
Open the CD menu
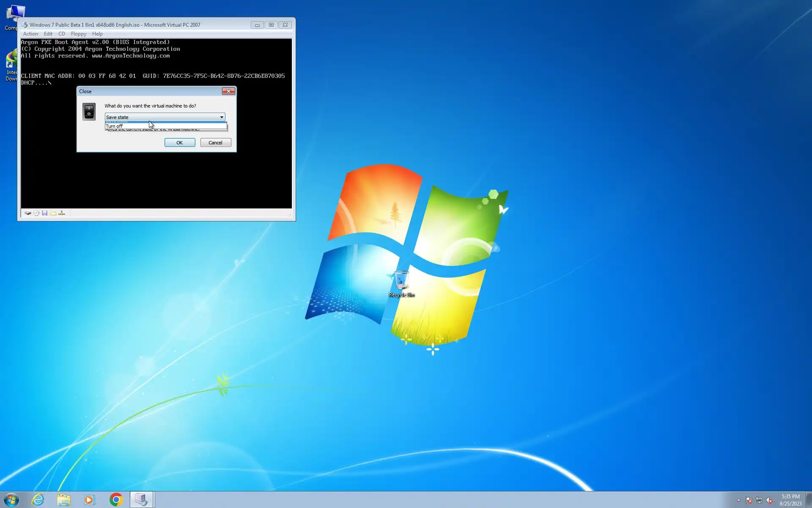(x=62, y=34)
